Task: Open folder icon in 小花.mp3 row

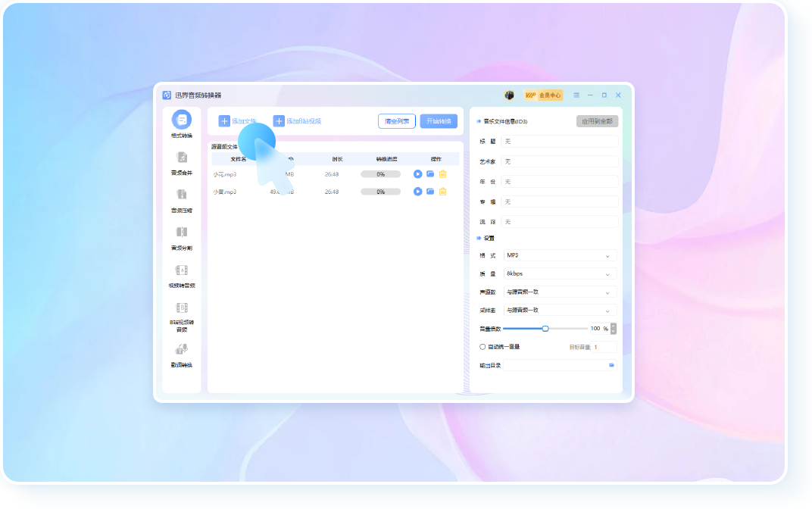Action: pyautogui.click(x=430, y=174)
